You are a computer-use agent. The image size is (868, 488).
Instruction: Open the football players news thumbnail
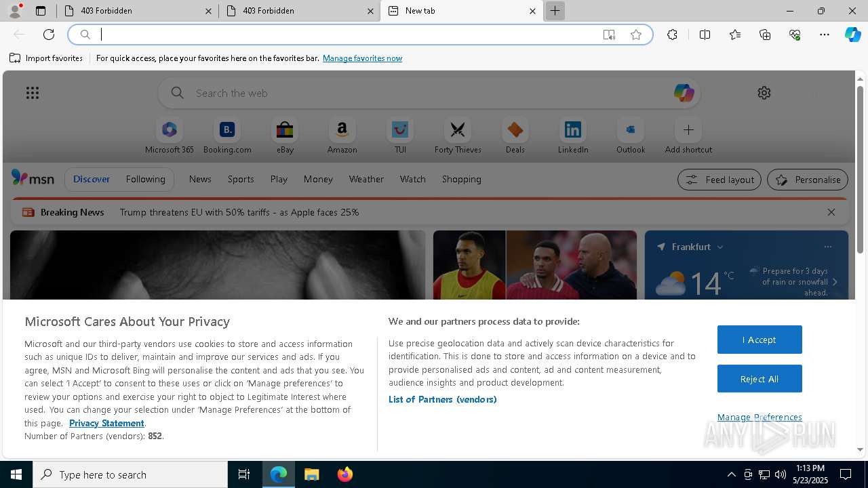pos(535,265)
